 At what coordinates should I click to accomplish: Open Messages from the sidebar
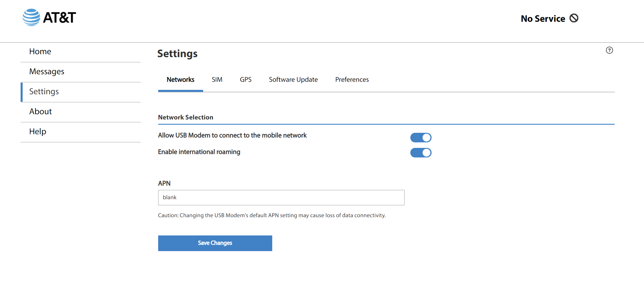coord(81,72)
